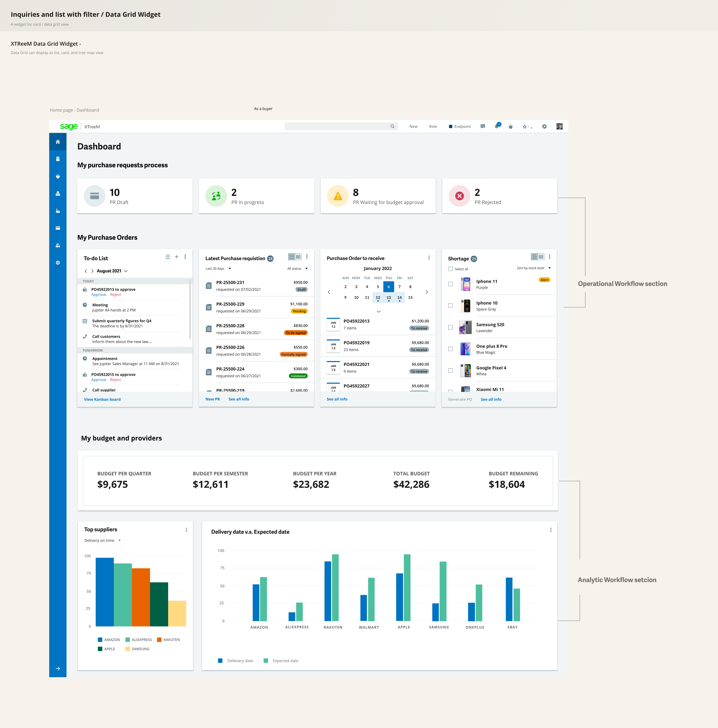Check the Iphone 11 Purple checkbox

450,284
